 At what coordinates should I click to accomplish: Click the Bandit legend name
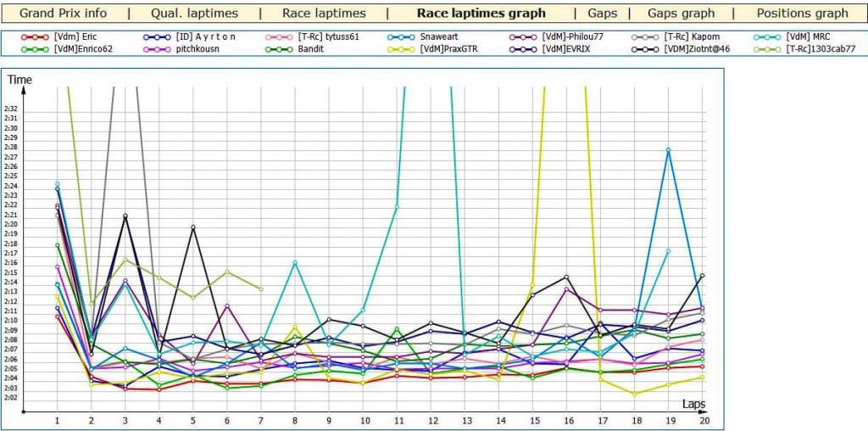pyautogui.click(x=310, y=49)
